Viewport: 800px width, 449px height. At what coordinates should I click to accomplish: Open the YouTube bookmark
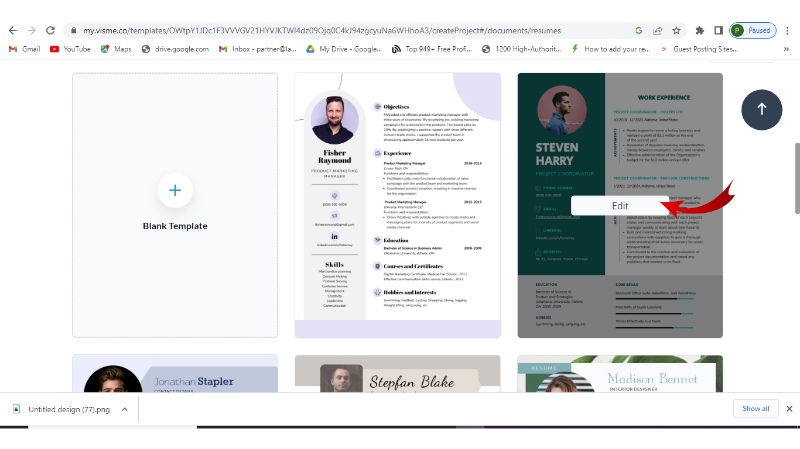70,48
